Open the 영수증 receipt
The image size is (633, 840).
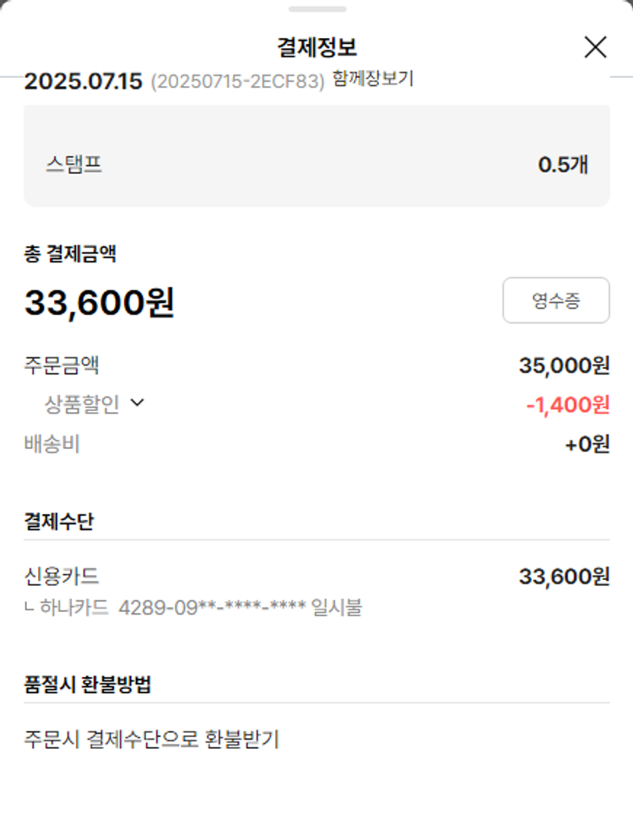pos(555,301)
